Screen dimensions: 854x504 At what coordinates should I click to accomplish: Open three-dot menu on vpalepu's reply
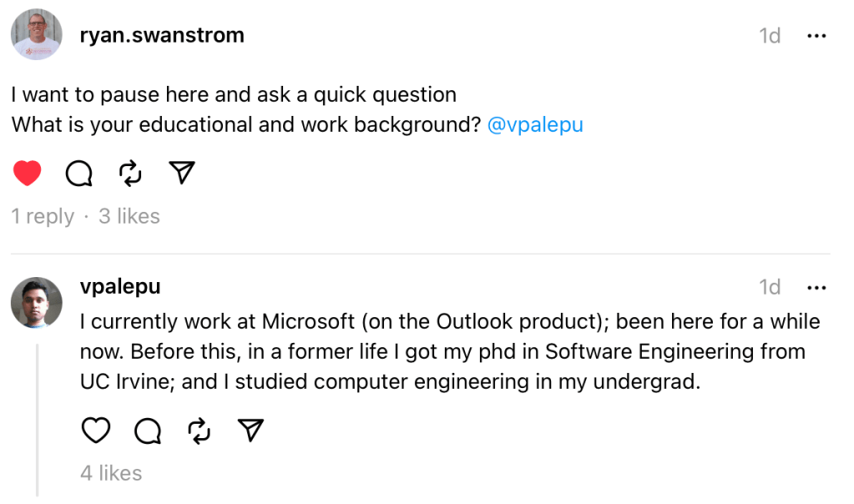pos(816,287)
